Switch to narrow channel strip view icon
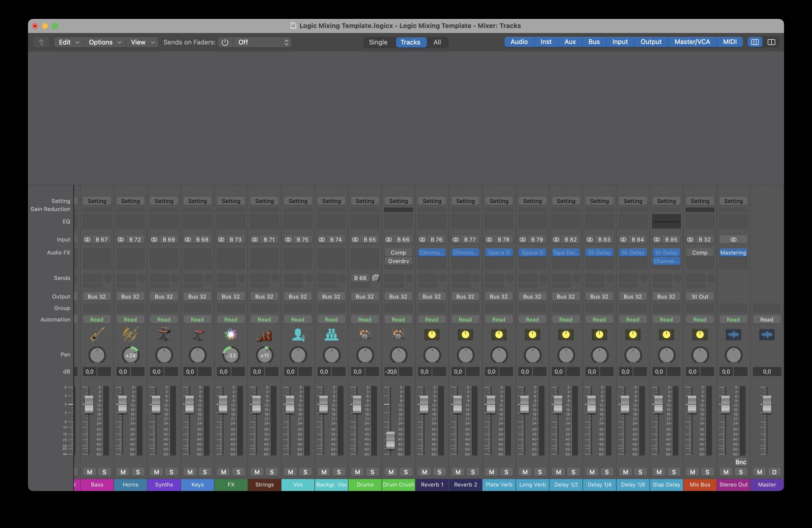Image resolution: width=812 pixels, height=528 pixels. [755, 42]
